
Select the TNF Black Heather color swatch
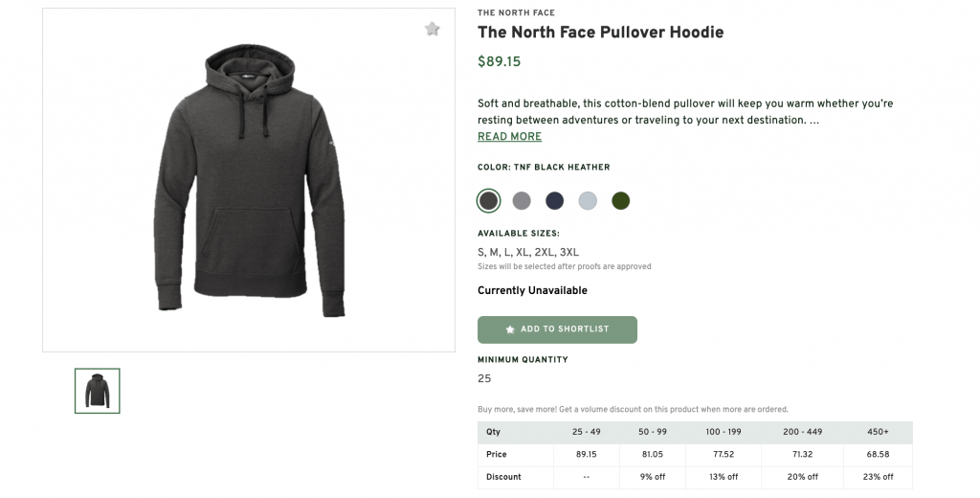488,200
